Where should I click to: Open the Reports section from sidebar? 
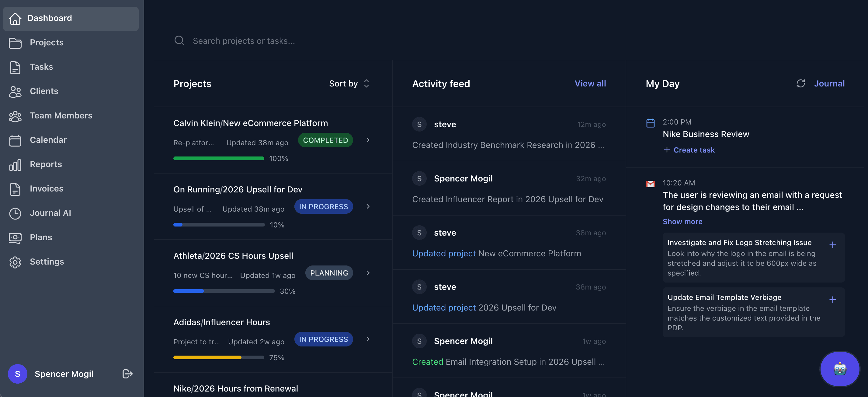click(46, 164)
